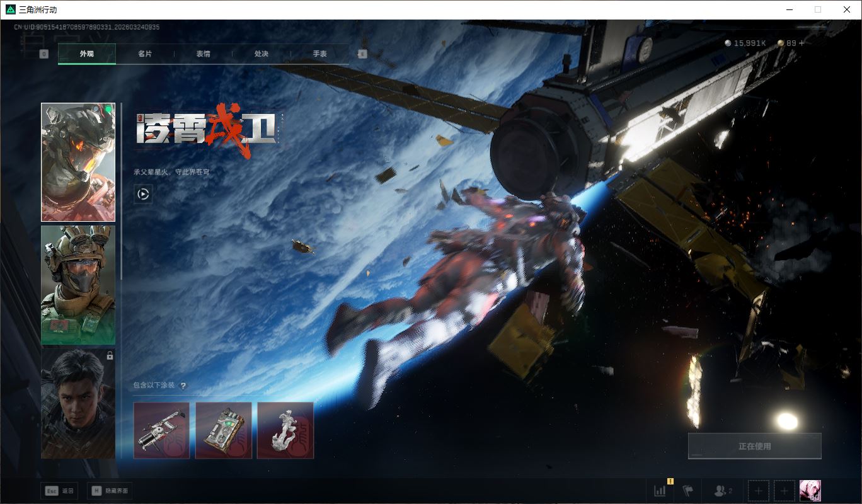Click the 返回 Esc back button
862x504 pixels.
click(59, 491)
